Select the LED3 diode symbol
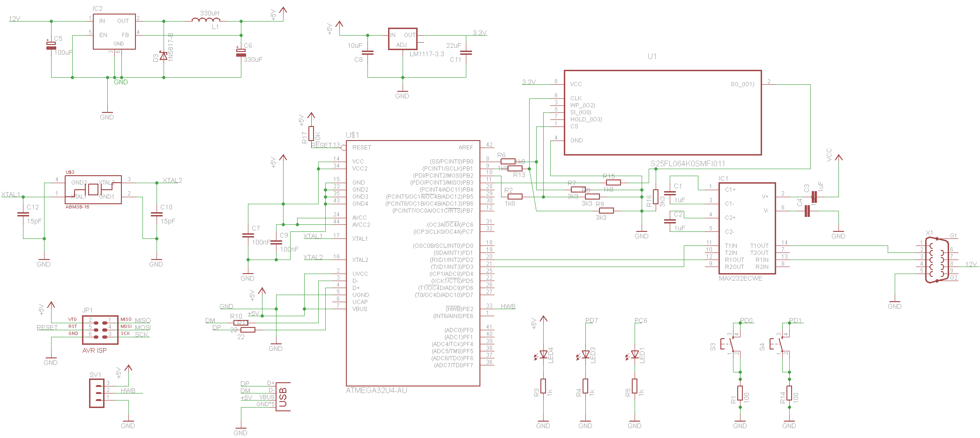Screen dimensions: 980x438 point(584,355)
